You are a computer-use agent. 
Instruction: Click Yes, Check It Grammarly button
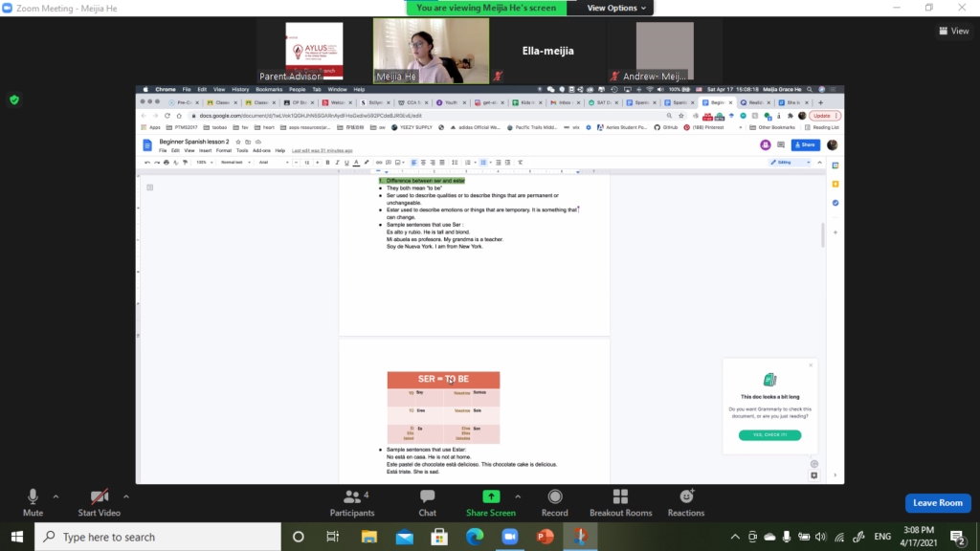coord(770,435)
